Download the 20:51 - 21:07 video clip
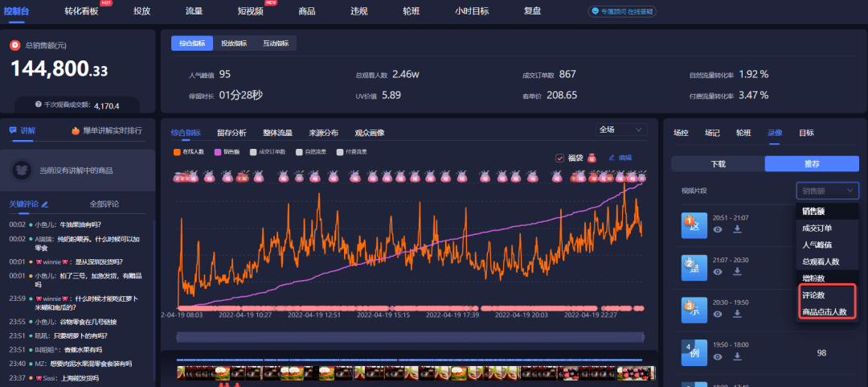The height and width of the screenshot is (387, 868). (737, 229)
